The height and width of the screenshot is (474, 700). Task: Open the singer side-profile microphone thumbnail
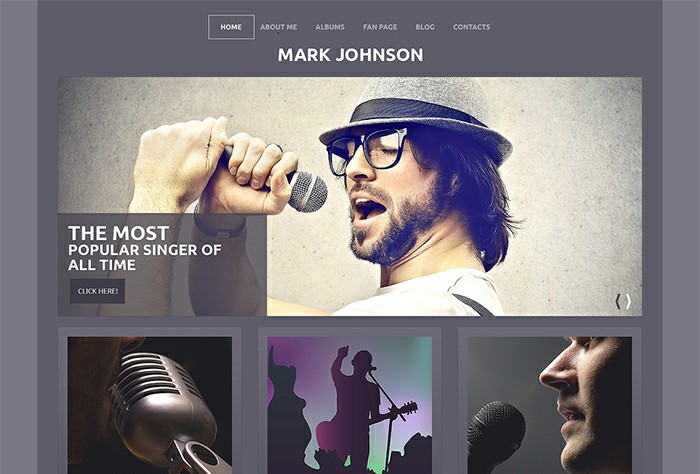(x=550, y=405)
